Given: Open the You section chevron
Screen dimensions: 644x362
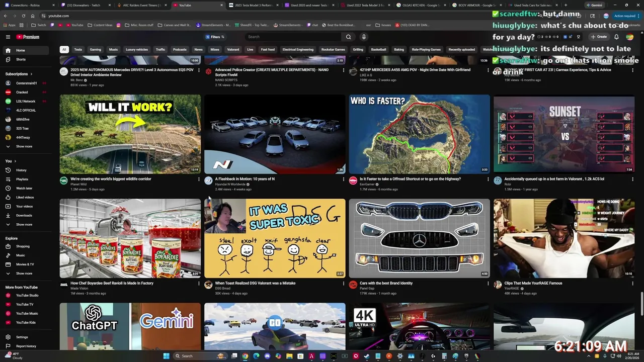Looking at the screenshot, I should (x=15, y=161).
